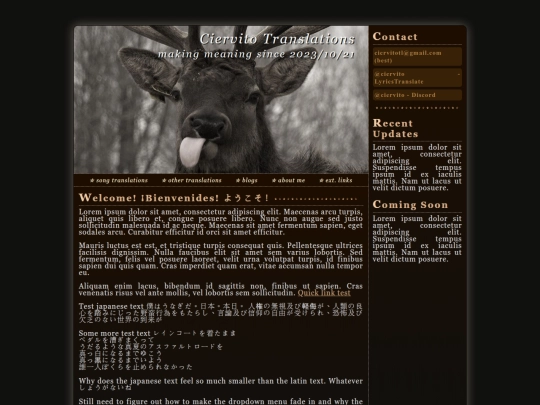Click the ciervitotl@gmail.com contact box
Viewport: 540px width, 405px height.
tap(417, 56)
